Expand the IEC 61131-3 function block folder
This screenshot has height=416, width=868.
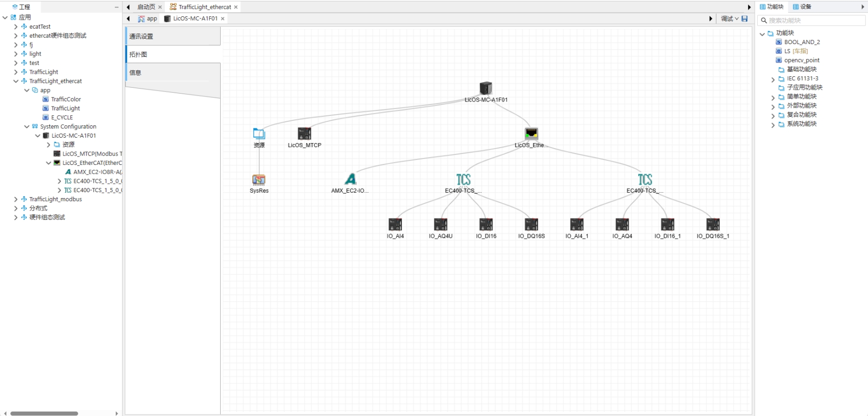tap(773, 79)
